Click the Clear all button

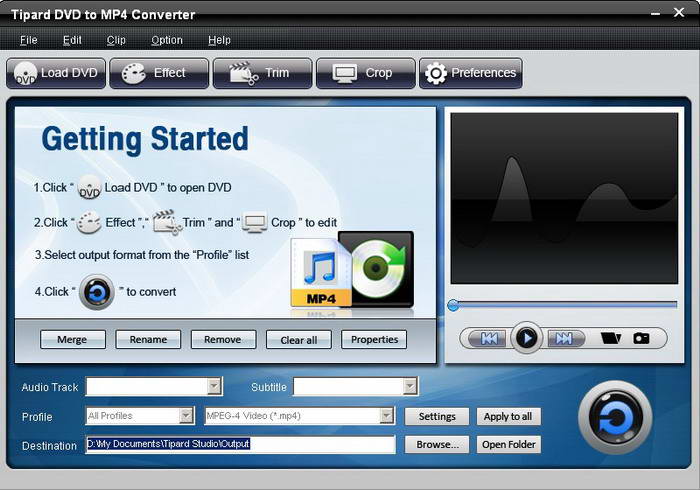pos(299,340)
